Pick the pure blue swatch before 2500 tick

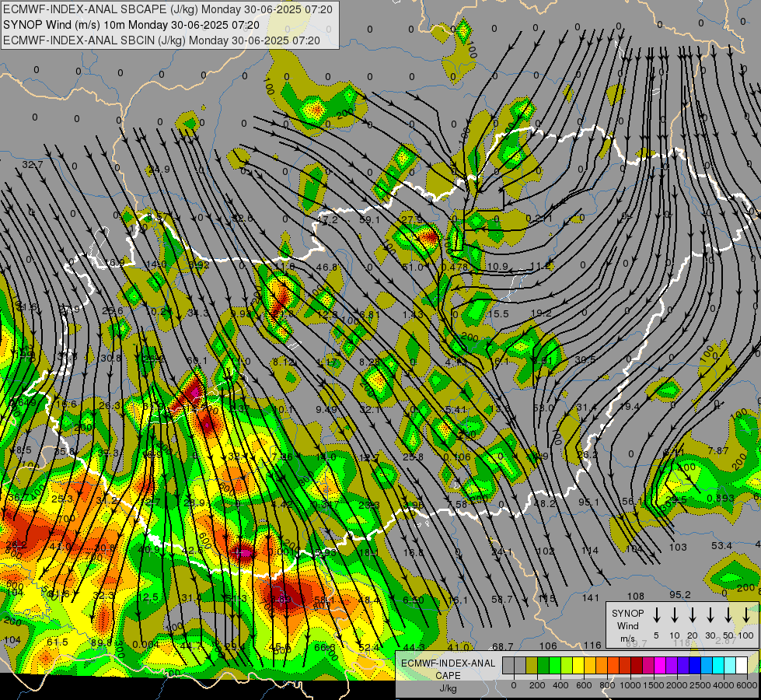tap(694, 666)
